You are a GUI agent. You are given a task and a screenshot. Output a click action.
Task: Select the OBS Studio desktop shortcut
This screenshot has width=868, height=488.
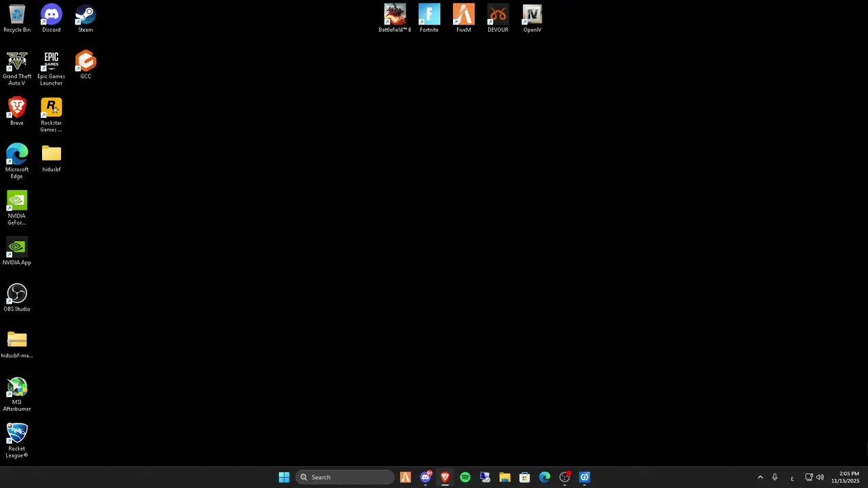17,298
